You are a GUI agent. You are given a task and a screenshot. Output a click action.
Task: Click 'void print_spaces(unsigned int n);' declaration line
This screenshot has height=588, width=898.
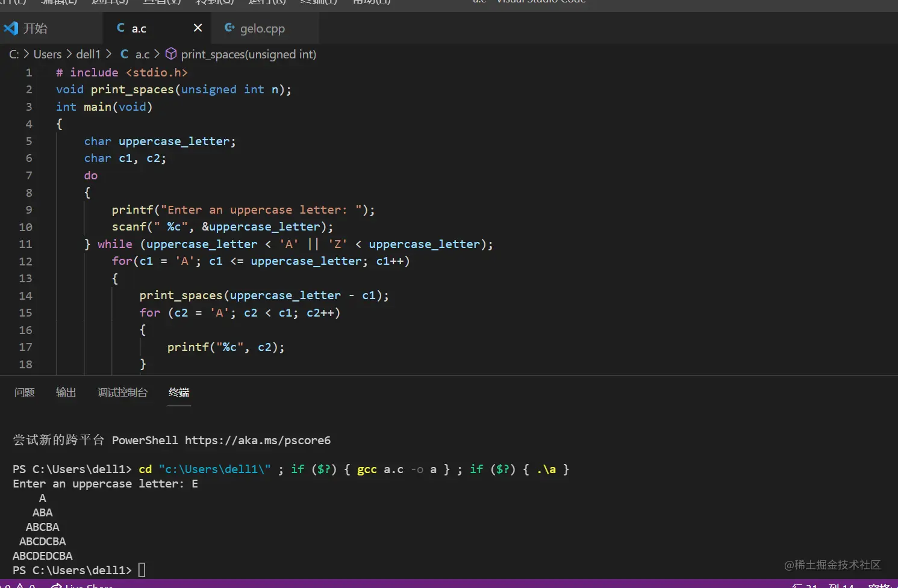click(x=173, y=89)
